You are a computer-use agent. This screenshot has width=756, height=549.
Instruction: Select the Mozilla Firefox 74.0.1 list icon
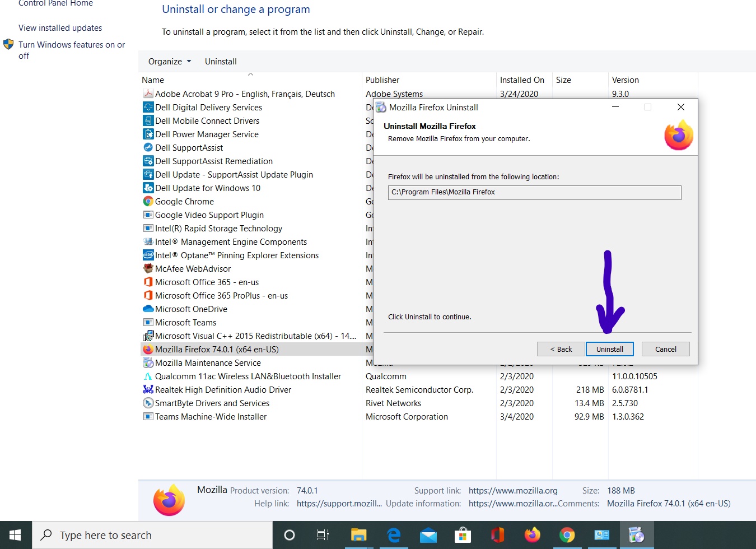coord(148,349)
